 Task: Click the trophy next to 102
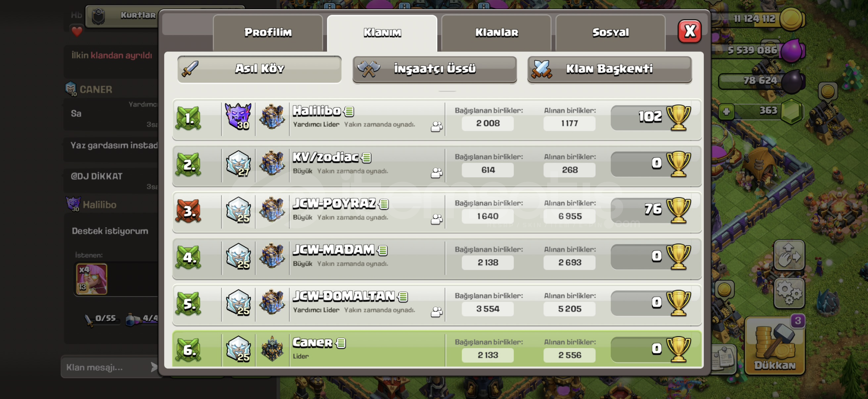(x=678, y=118)
